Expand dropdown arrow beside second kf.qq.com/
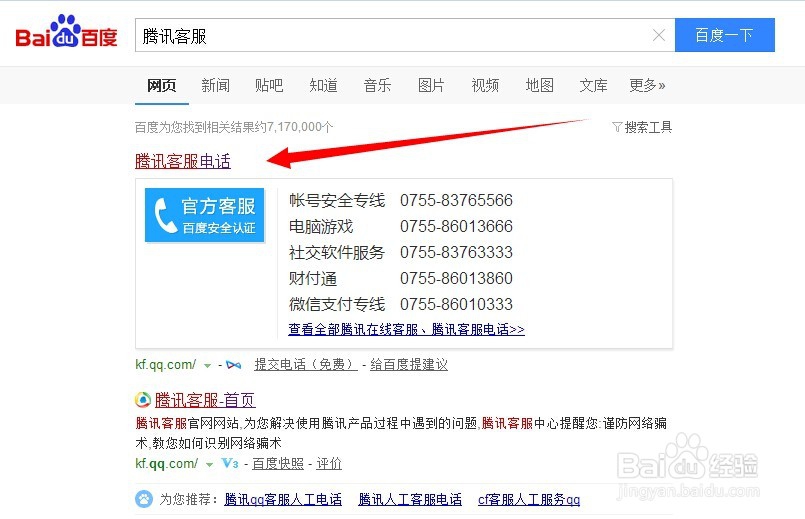This screenshot has height=519, width=805. [x=209, y=465]
